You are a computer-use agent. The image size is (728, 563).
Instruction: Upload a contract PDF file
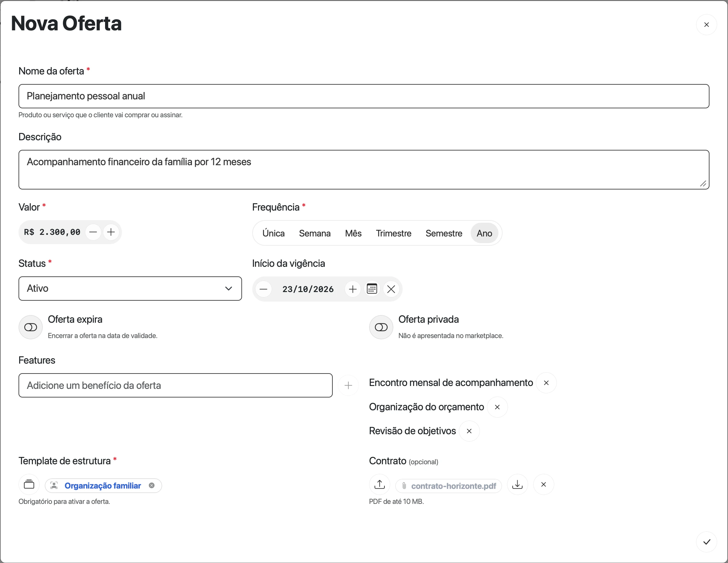379,484
